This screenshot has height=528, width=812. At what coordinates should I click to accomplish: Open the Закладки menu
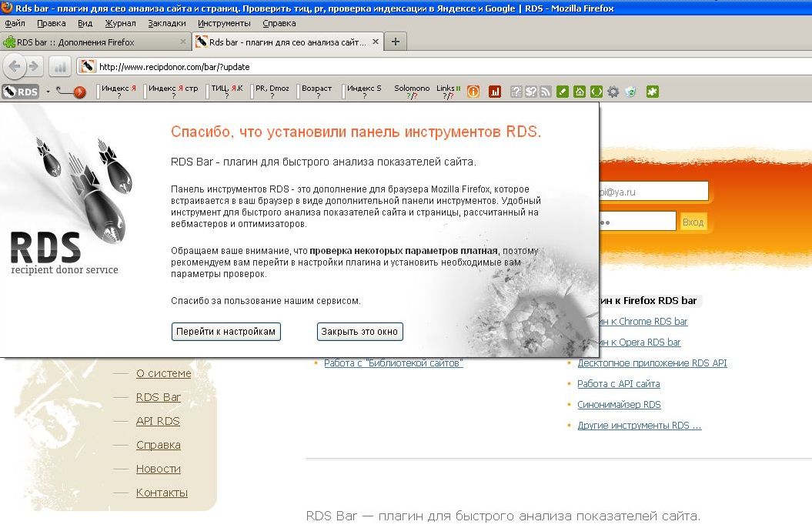click(167, 23)
